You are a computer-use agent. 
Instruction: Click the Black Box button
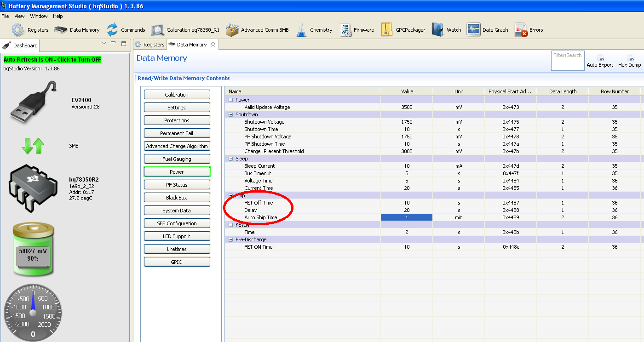click(x=177, y=198)
